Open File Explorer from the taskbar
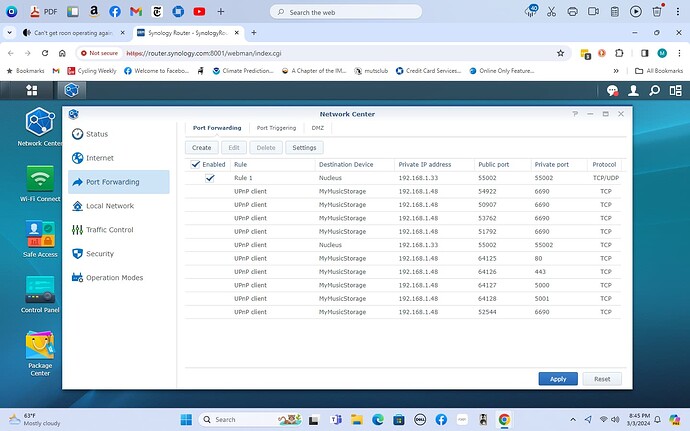The width and height of the screenshot is (690, 431). (356, 420)
